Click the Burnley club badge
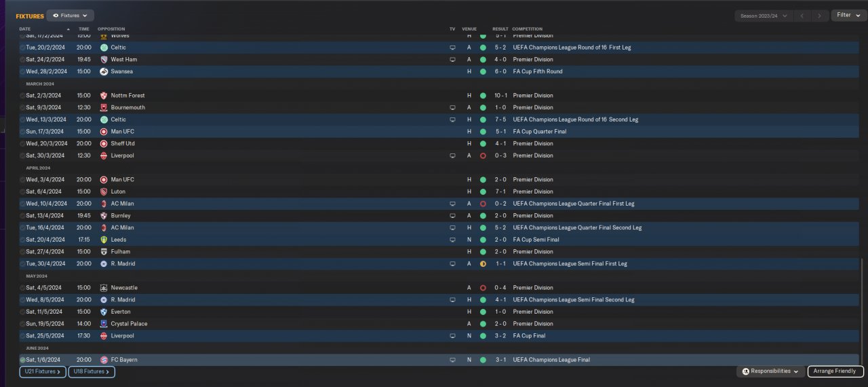The width and height of the screenshot is (868, 387). click(x=104, y=215)
